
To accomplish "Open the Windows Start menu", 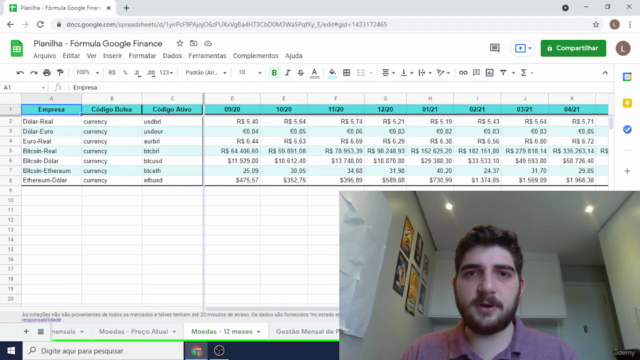I will (11, 351).
